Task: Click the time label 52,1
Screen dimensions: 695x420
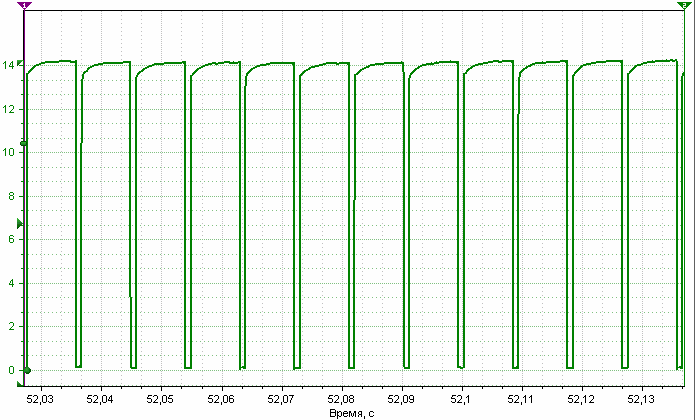Action: pyautogui.click(x=460, y=399)
